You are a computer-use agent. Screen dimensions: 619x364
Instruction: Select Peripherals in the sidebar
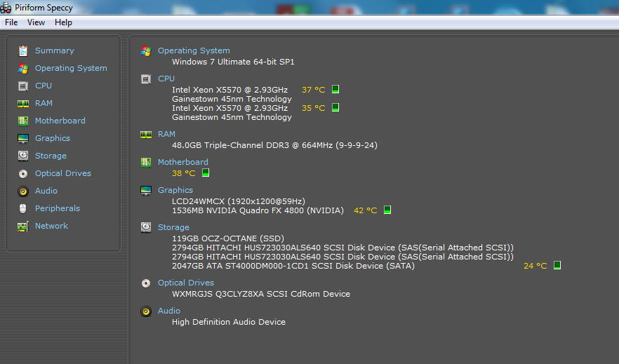click(58, 208)
